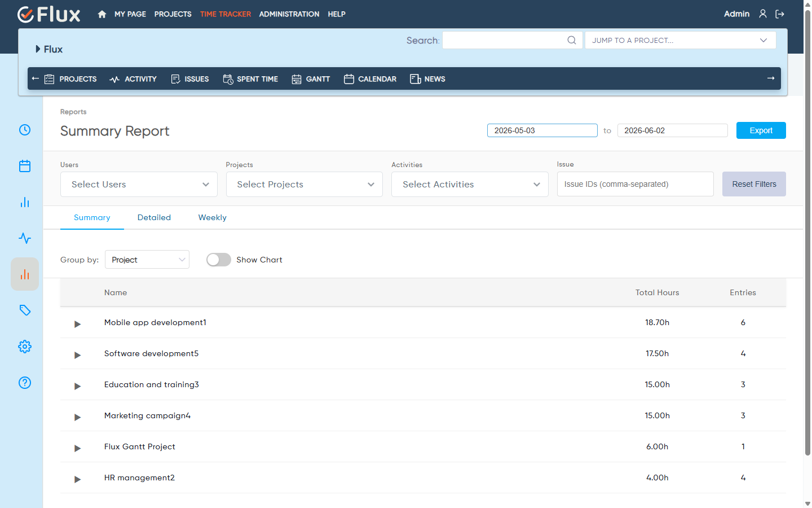Open the user profile icon
812x508 pixels.
coord(763,14)
